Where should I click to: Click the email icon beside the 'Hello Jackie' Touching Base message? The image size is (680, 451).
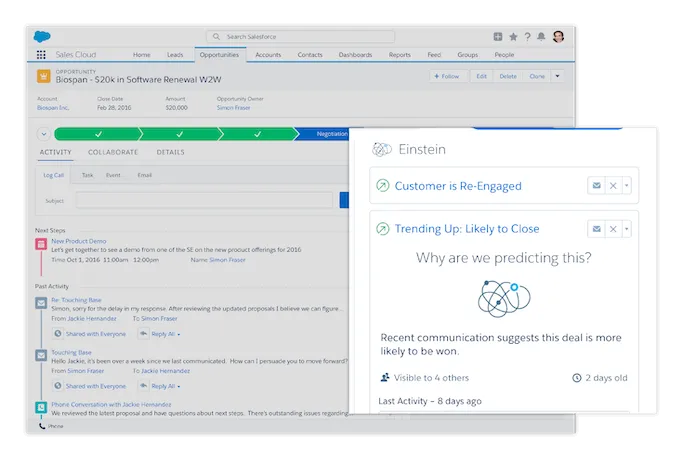click(41, 355)
